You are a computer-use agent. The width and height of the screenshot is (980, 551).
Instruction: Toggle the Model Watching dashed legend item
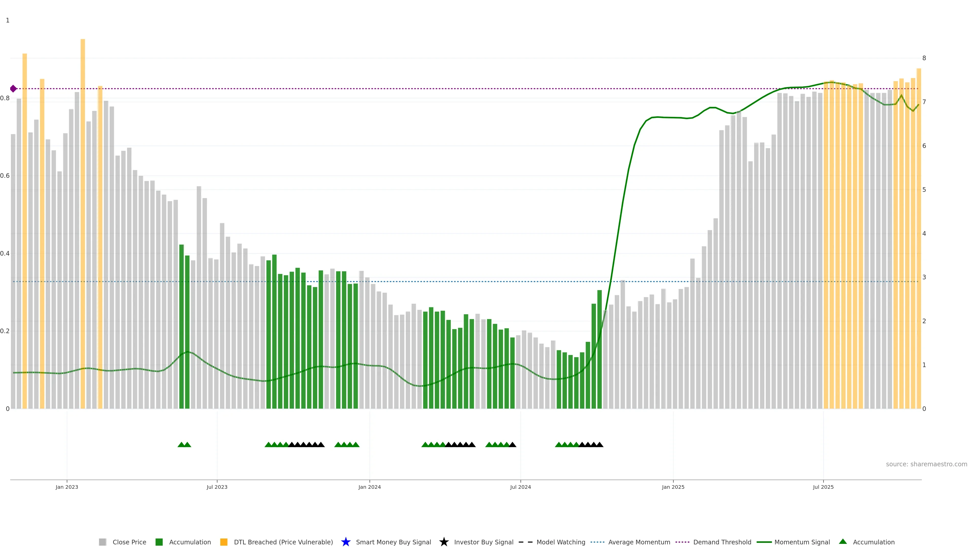(x=525, y=542)
